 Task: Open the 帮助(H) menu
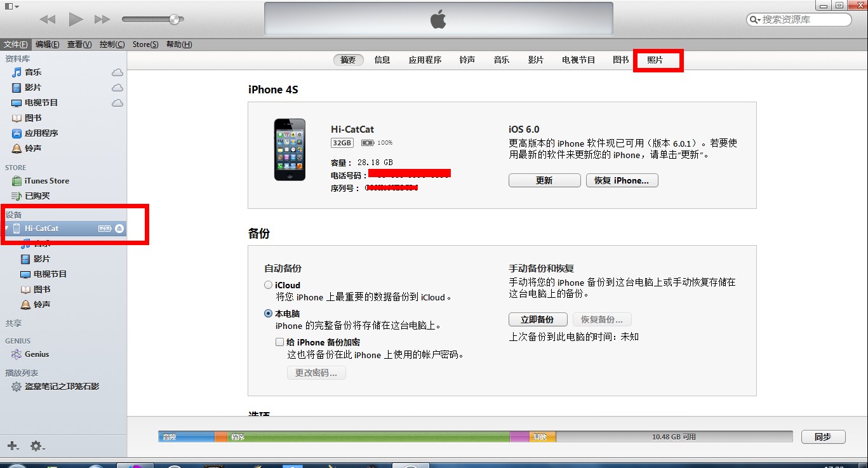(179, 44)
